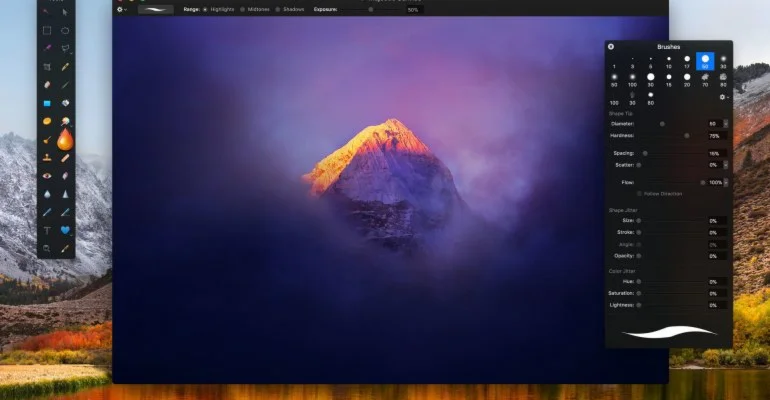Open the Brushes panel gear menu
This screenshot has width=770, height=400.
(x=724, y=97)
